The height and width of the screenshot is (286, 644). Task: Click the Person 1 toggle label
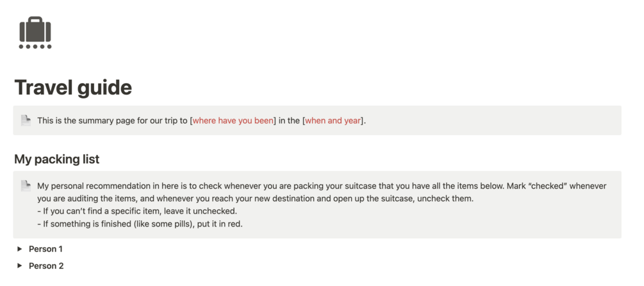pos(45,249)
